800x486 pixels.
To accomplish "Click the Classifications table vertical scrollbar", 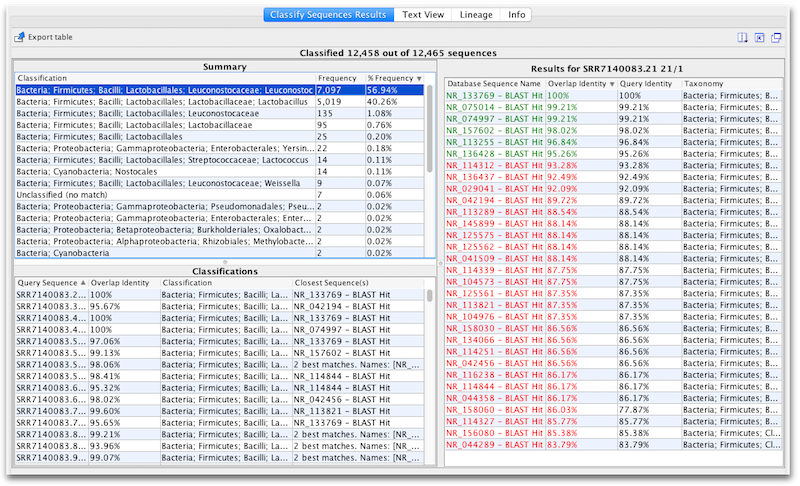I will click(x=430, y=330).
